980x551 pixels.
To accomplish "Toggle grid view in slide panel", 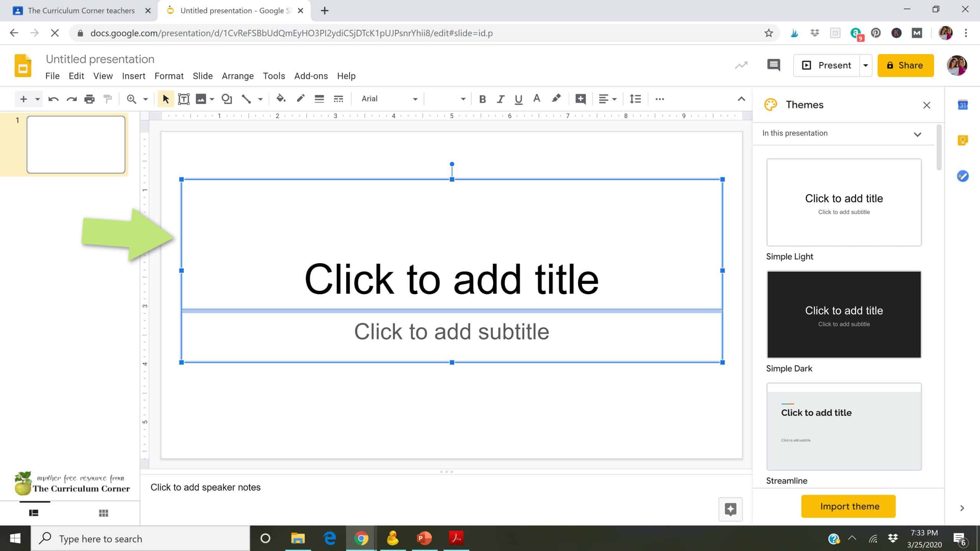I will tap(103, 513).
